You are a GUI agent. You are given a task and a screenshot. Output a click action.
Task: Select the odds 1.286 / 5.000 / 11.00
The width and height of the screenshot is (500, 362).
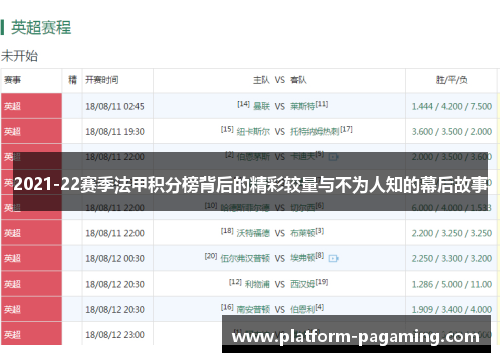click(452, 284)
